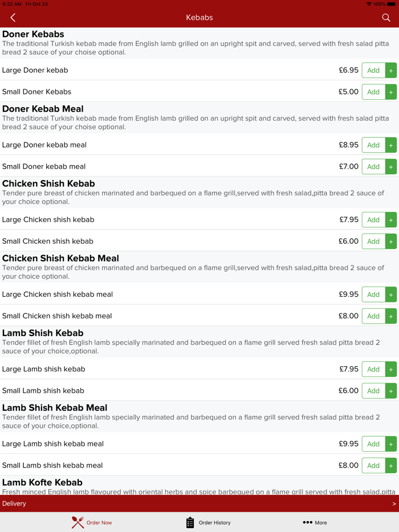Add Small Chicken shish kebab meal

(x=379, y=316)
